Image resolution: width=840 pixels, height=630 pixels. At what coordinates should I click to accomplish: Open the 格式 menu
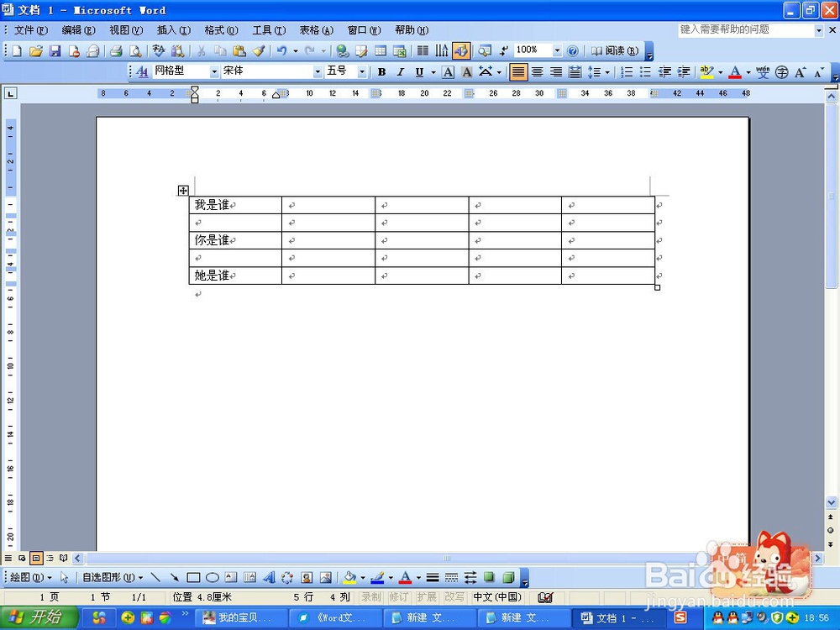[x=221, y=30]
